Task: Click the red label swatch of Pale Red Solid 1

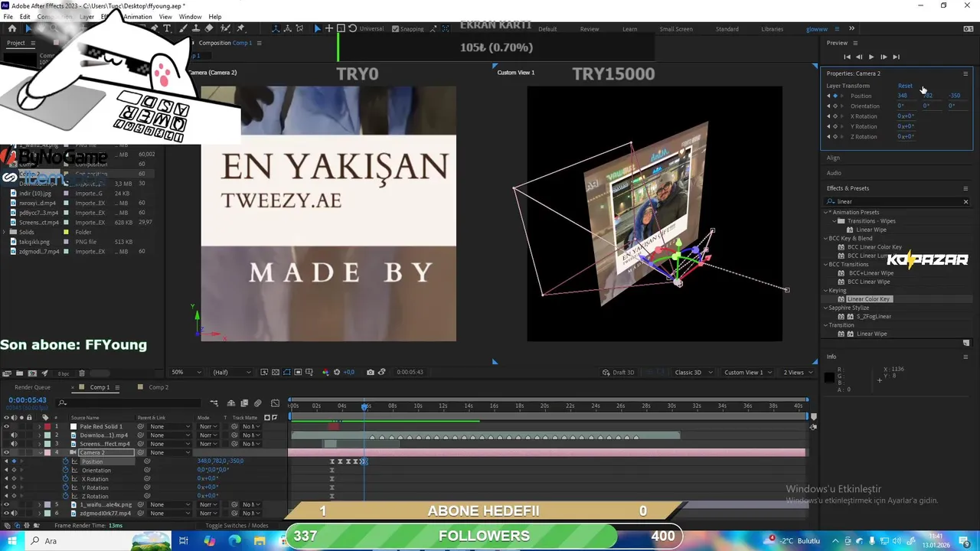Action: 47,426
